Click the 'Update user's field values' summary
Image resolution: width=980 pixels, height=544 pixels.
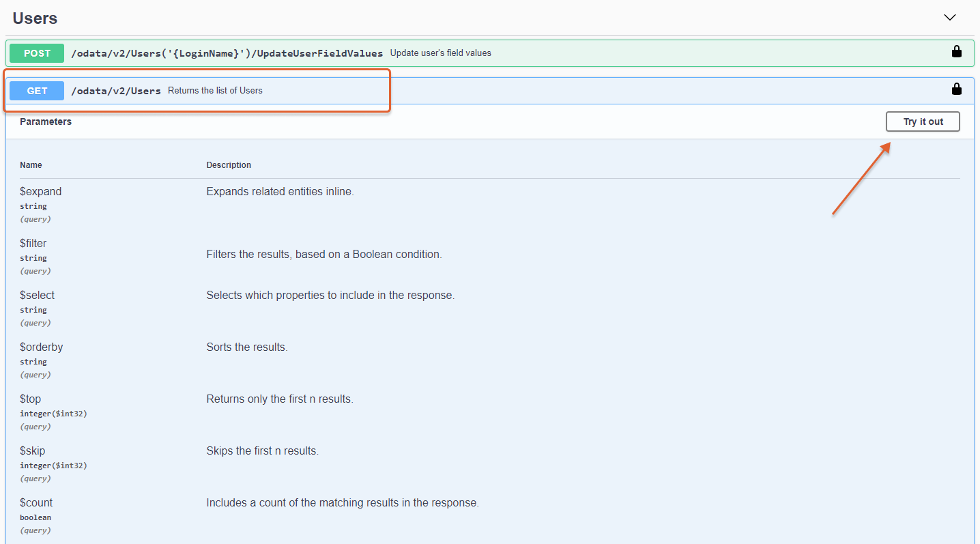440,53
